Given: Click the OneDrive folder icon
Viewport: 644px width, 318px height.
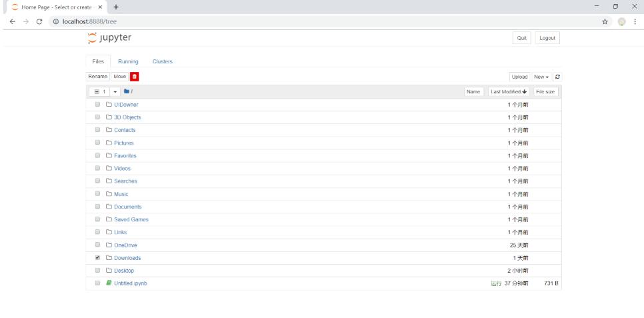Looking at the screenshot, I should coord(109,245).
